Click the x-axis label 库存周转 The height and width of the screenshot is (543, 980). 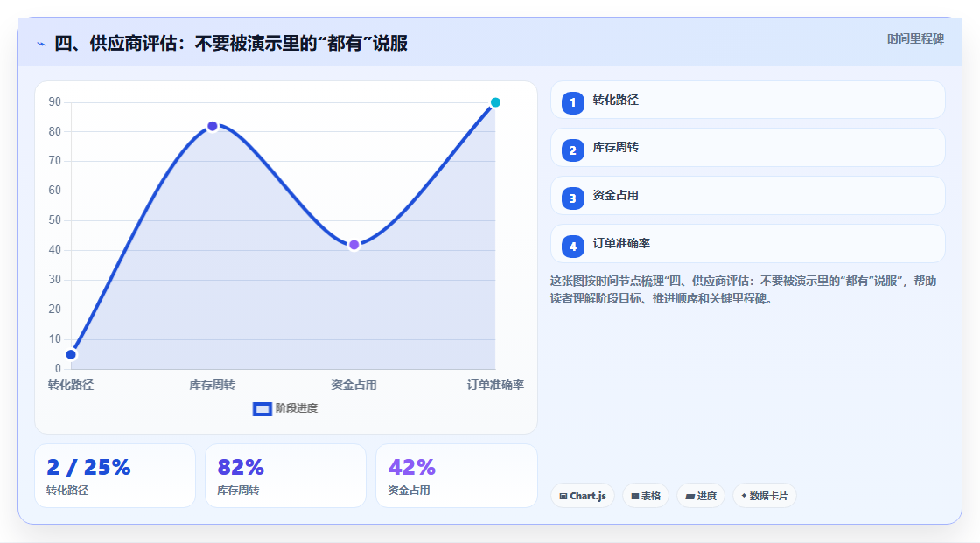(213, 385)
